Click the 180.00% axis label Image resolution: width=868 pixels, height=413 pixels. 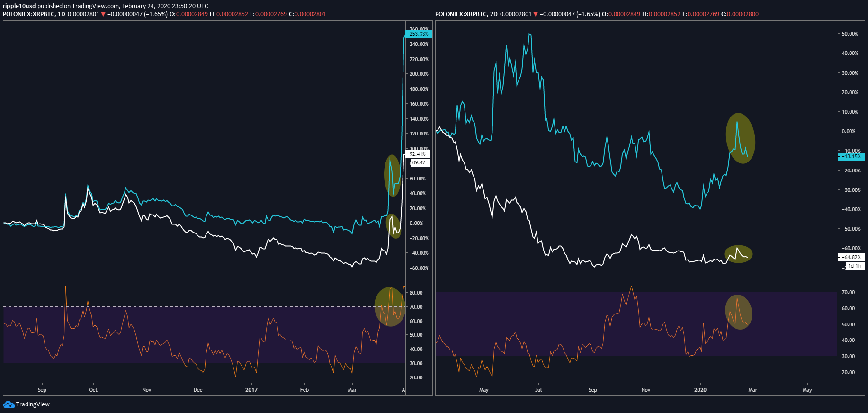[419, 89]
